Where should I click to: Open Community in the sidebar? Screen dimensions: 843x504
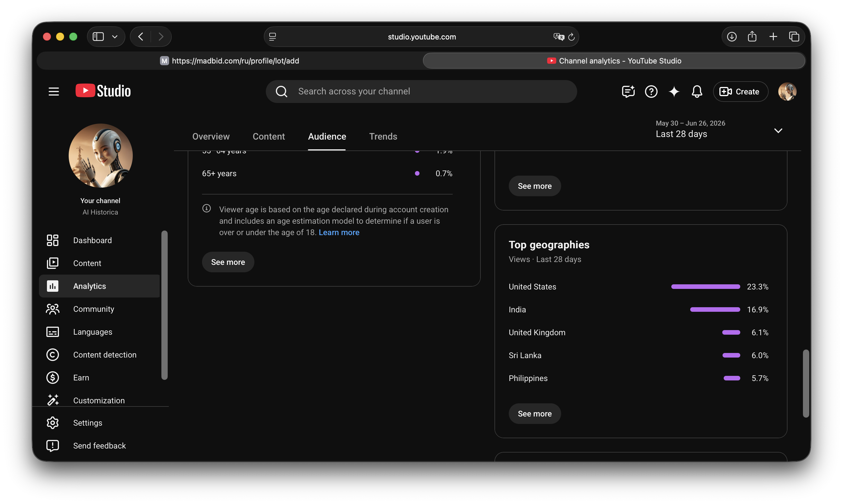click(x=99, y=309)
